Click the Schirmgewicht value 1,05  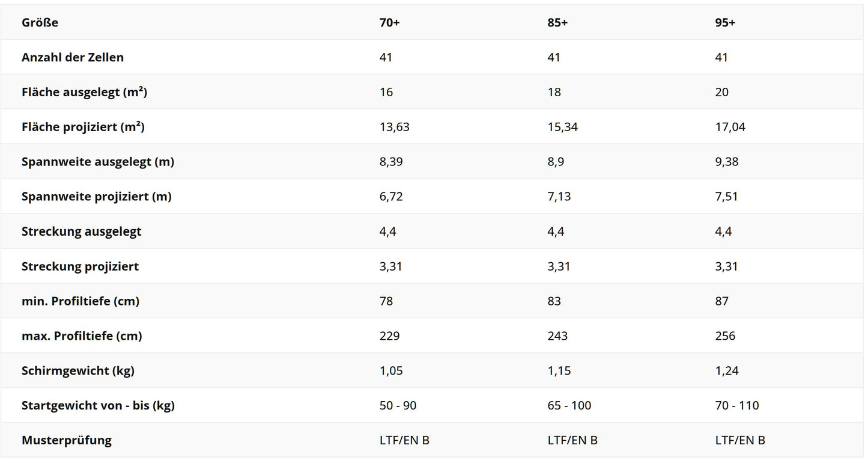point(391,371)
